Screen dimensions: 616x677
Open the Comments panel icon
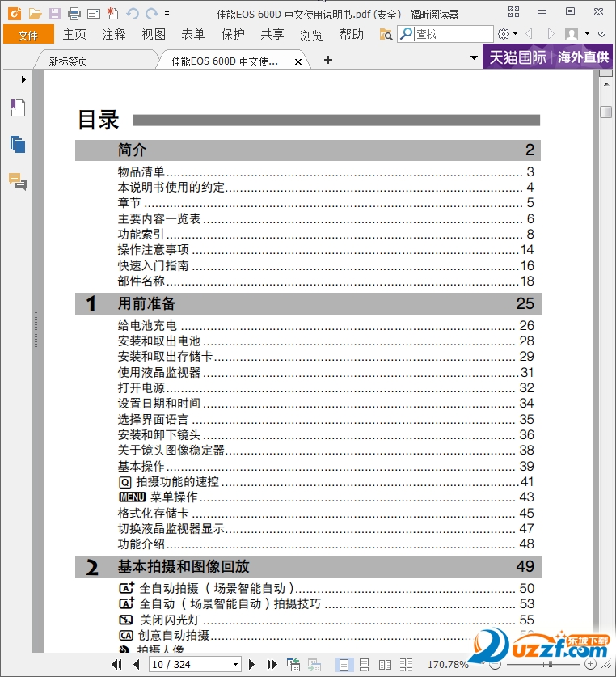click(x=18, y=181)
